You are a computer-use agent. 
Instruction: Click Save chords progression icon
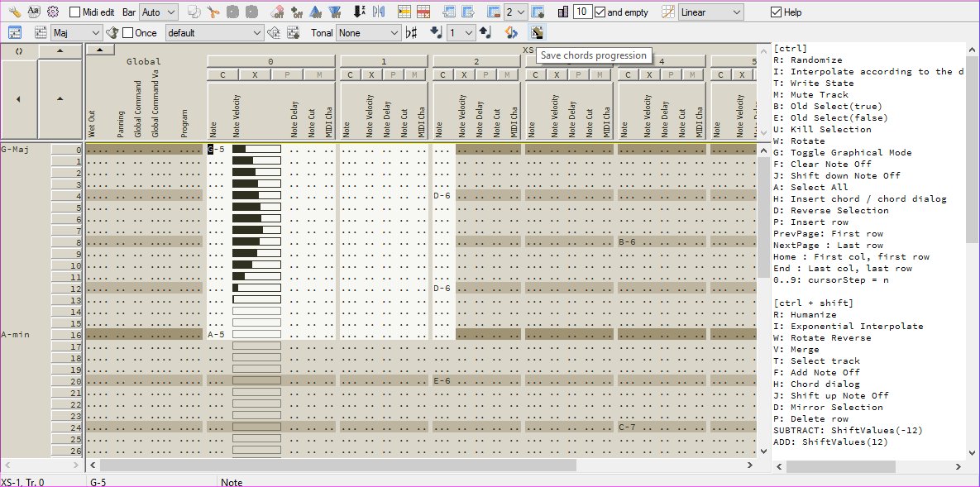click(536, 32)
